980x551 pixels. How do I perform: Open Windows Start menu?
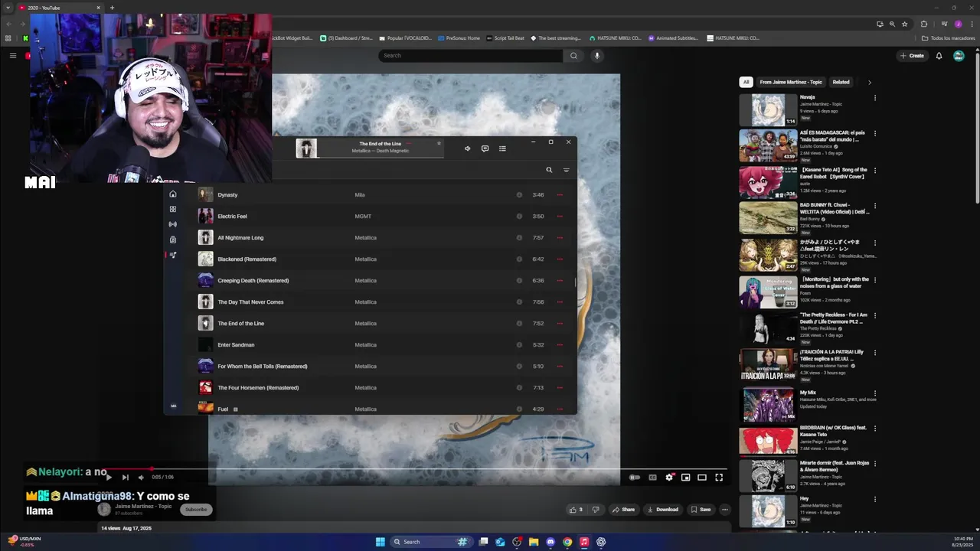tap(381, 542)
